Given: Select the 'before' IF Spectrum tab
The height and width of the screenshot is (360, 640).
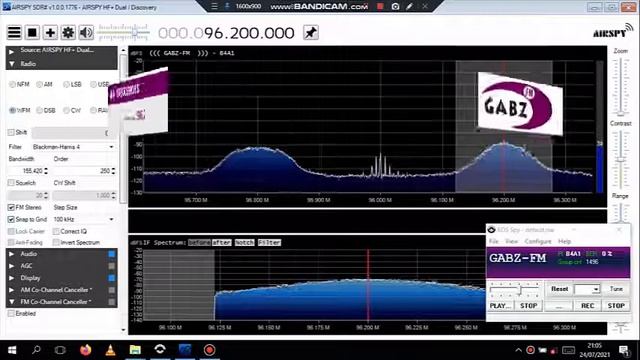Looking at the screenshot, I should click(199, 242).
